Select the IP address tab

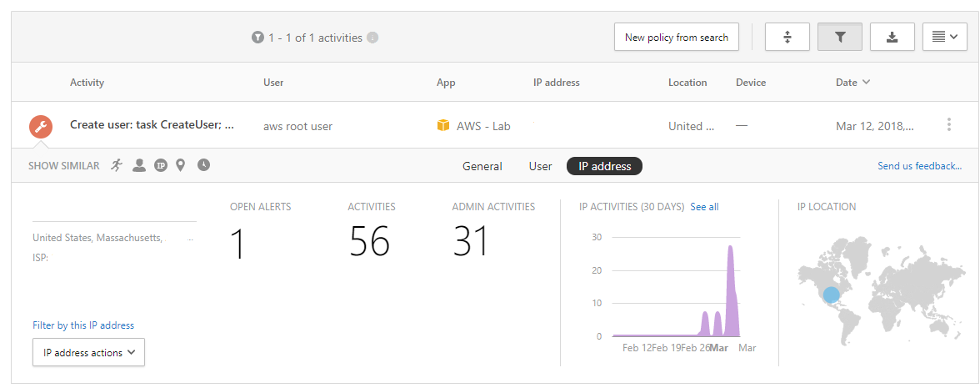pos(604,166)
